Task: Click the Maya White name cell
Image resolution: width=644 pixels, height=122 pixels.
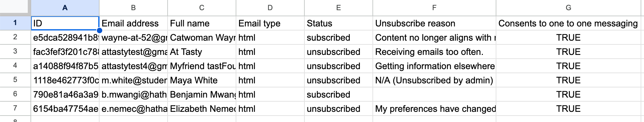Action: (202, 80)
